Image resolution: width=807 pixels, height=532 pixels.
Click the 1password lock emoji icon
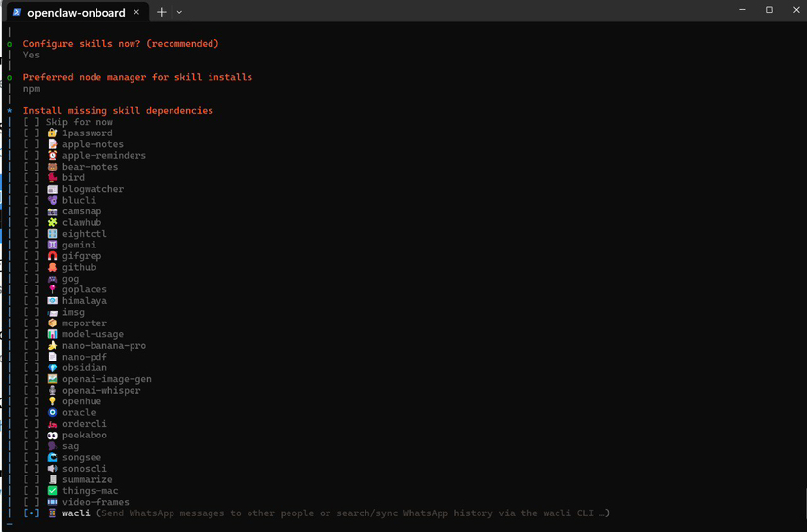52,133
